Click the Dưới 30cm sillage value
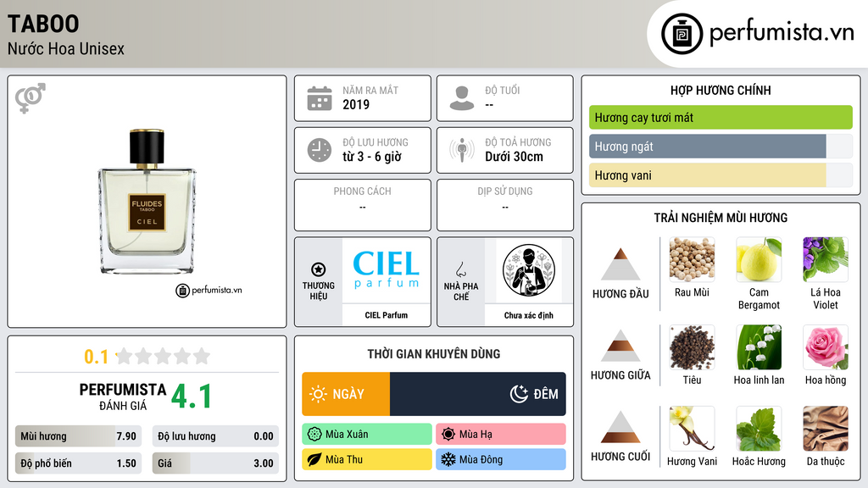The image size is (868, 488). tap(515, 157)
